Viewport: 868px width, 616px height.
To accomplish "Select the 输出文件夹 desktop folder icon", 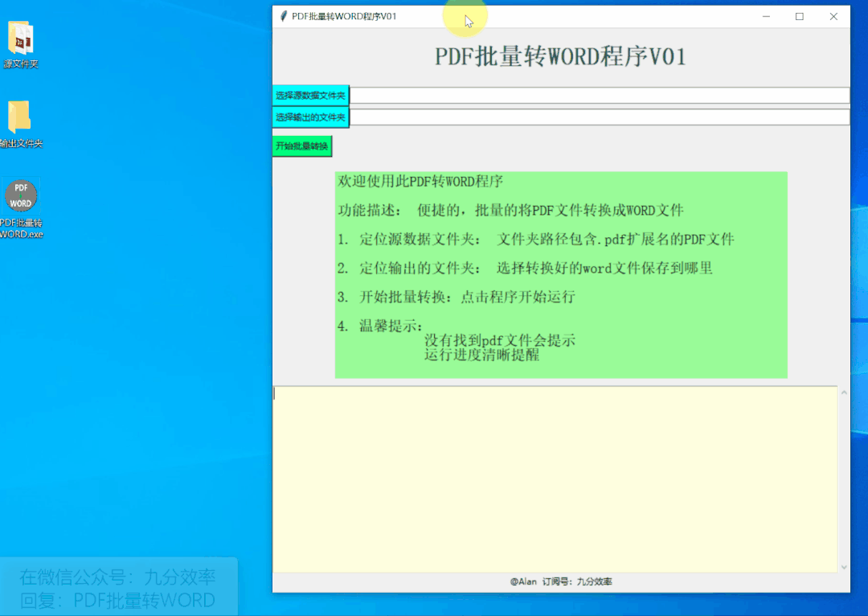I will click(20, 125).
